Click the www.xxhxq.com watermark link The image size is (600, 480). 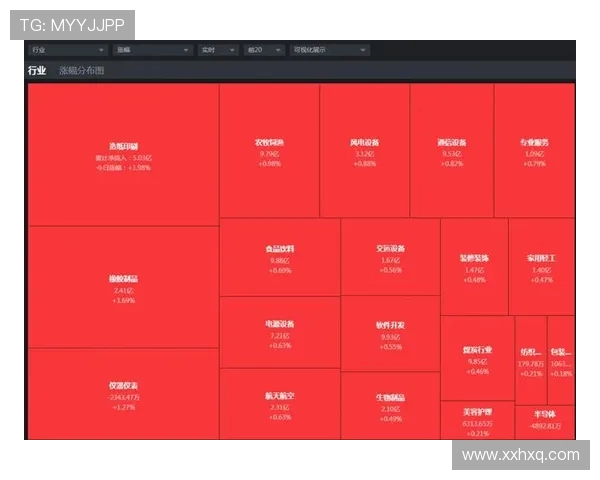(x=520, y=455)
